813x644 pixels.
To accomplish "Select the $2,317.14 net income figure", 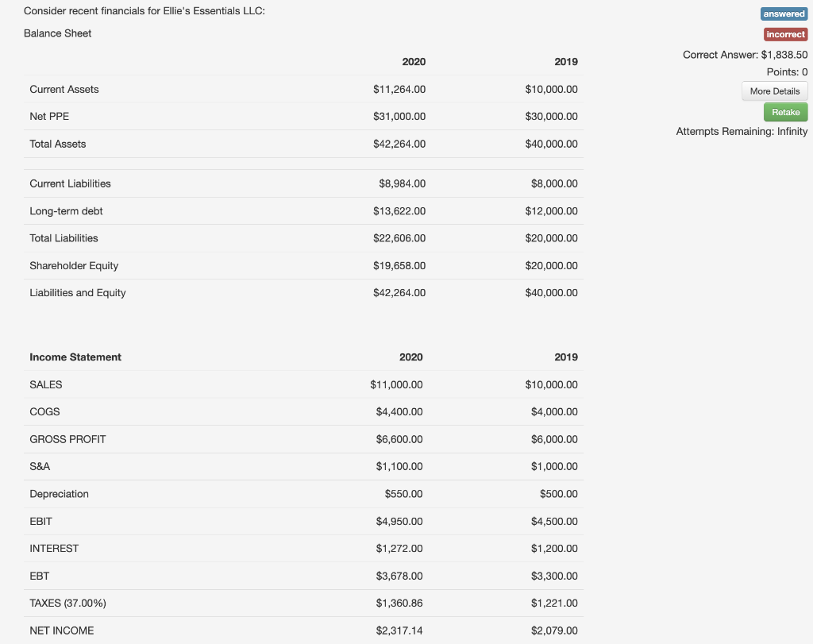I will pos(399,630).
